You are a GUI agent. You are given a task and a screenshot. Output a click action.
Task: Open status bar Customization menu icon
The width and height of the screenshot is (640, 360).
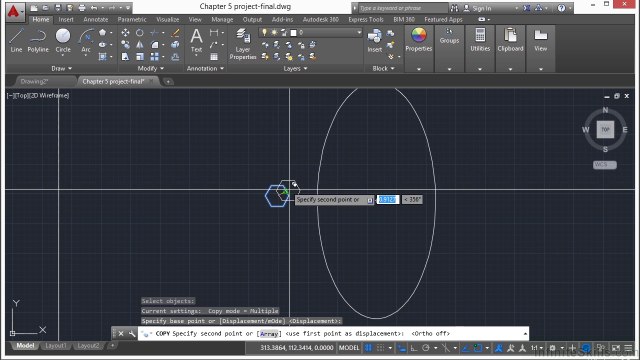[629, 348]
